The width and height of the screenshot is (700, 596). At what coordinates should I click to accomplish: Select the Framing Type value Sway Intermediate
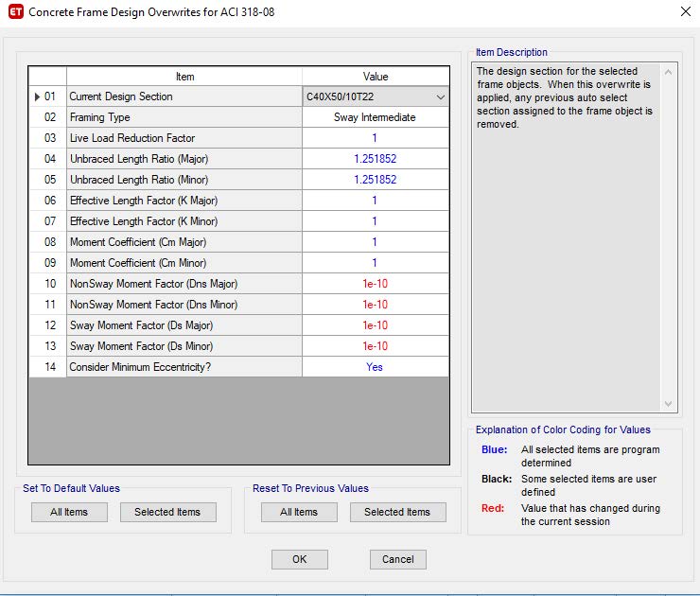[x=375, y=117]
